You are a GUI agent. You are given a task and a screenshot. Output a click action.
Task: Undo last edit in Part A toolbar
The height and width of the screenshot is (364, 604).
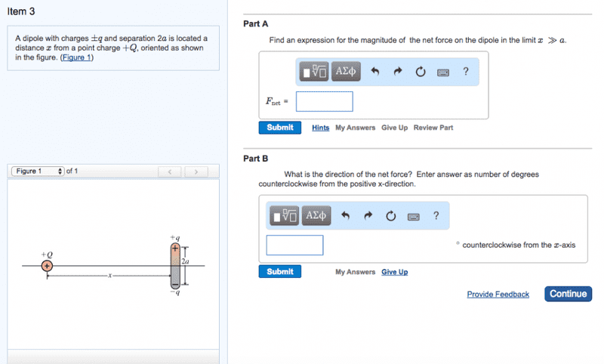tap(374, 72)
